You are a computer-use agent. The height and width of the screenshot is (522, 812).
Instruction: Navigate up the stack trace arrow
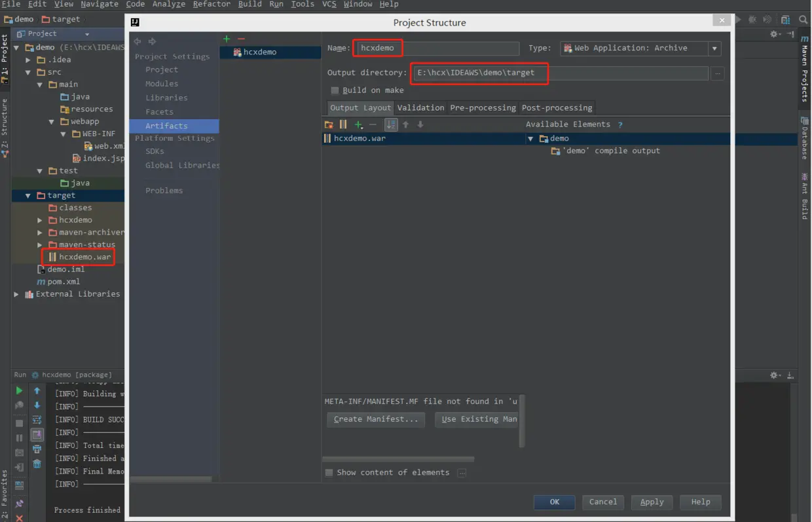point(37,390)
